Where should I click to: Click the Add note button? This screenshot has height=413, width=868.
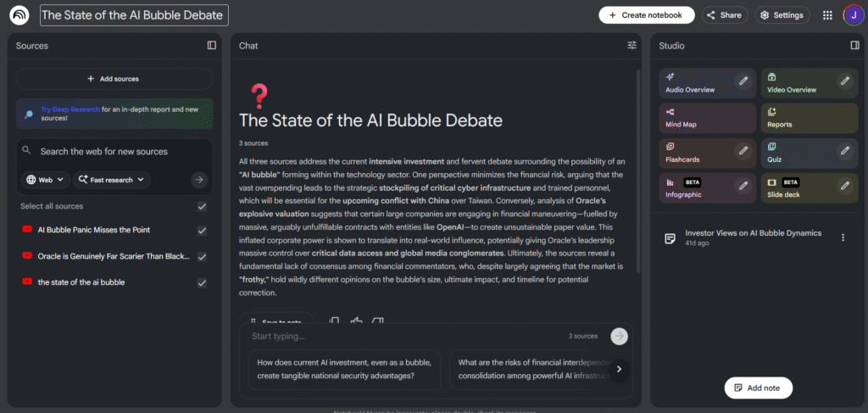tap(758, 388)
